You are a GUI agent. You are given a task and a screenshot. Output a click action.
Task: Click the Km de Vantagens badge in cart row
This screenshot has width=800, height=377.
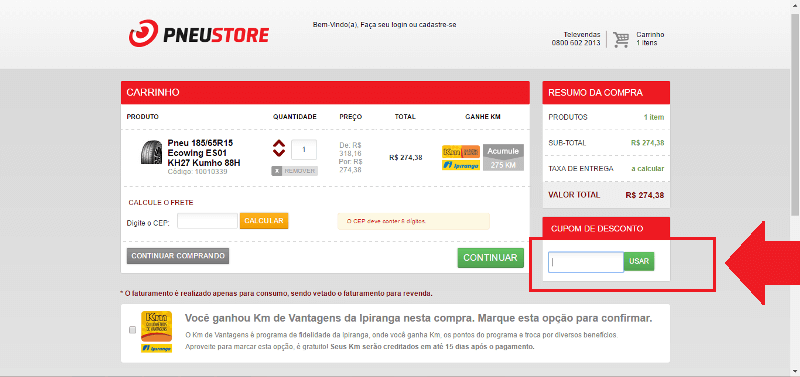[461, 152]
